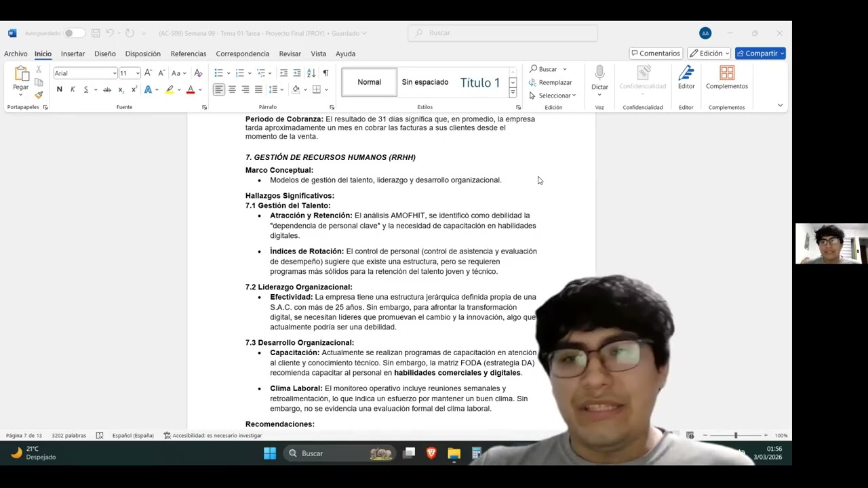Justify the paragraph text
The height and width of the screenshot is (488, 868).
(258, 89)
